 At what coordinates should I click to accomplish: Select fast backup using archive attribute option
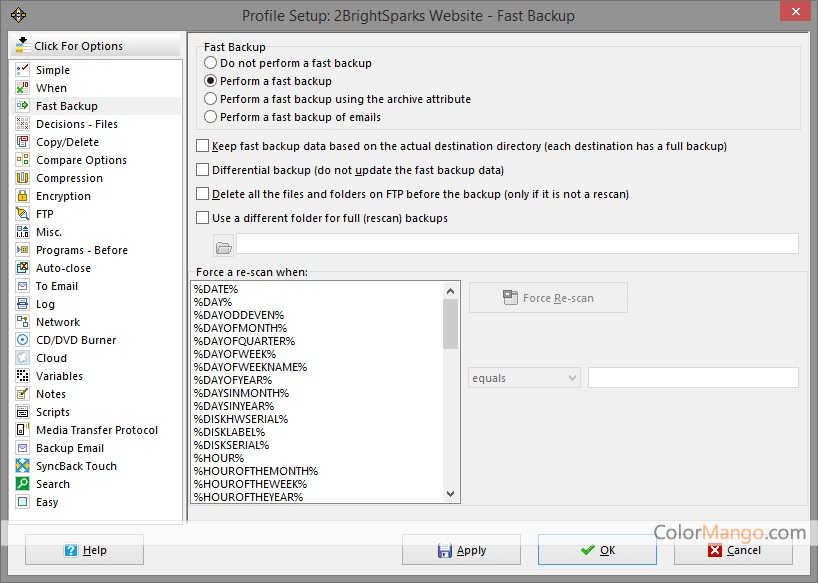[x=210, y=99]
